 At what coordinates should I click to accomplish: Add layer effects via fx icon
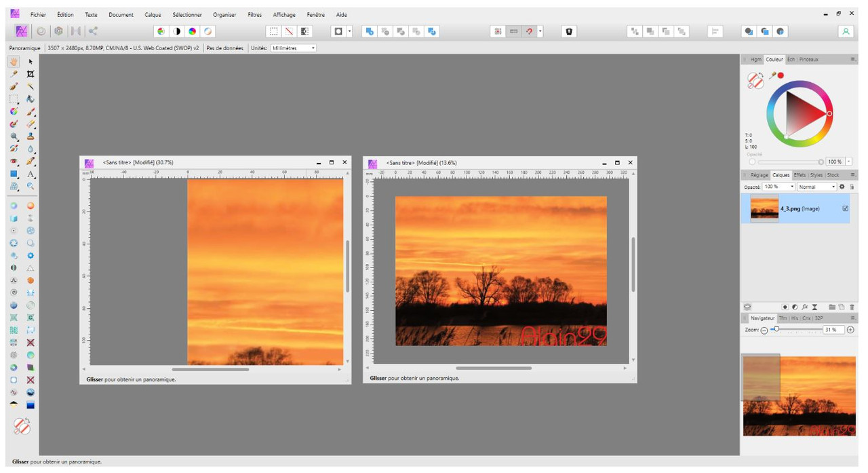(804, 307)
